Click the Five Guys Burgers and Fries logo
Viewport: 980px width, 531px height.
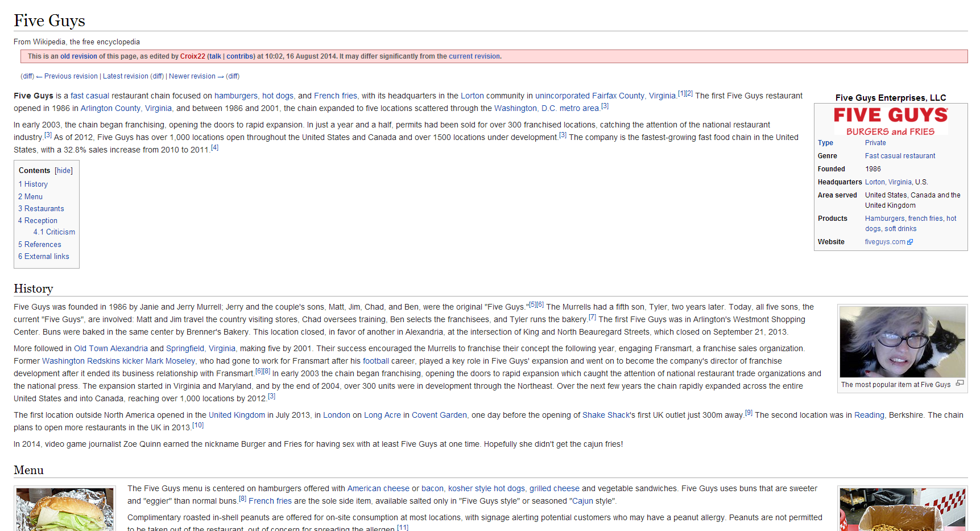(x=891, y=122)
